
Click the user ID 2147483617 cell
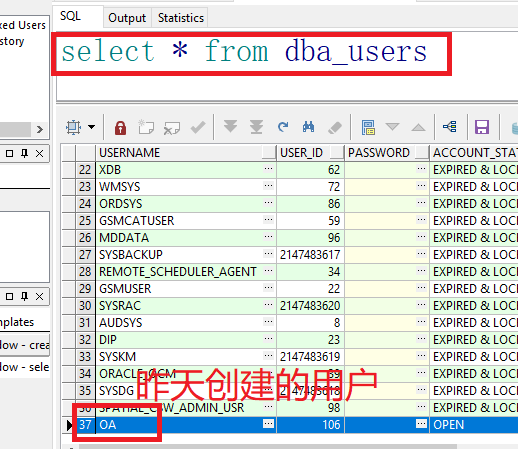[x=310, y=255]
